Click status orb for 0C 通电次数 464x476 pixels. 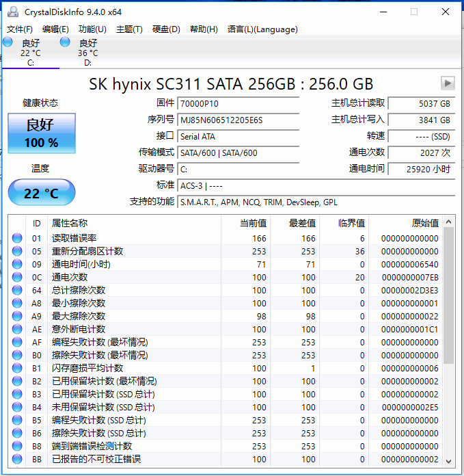tap(17, 277)
